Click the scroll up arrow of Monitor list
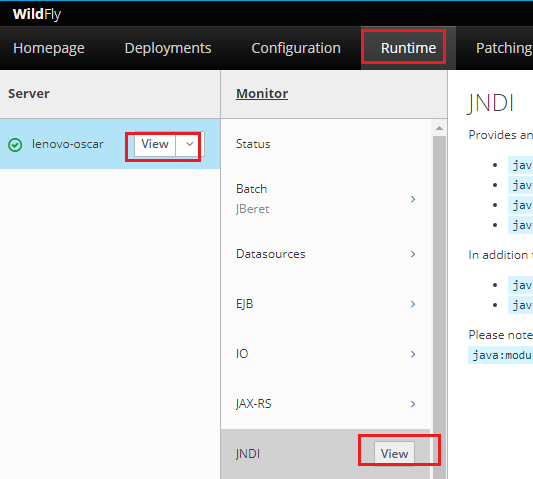Viewport: 533px width, 479px height. tap(439, 128)
